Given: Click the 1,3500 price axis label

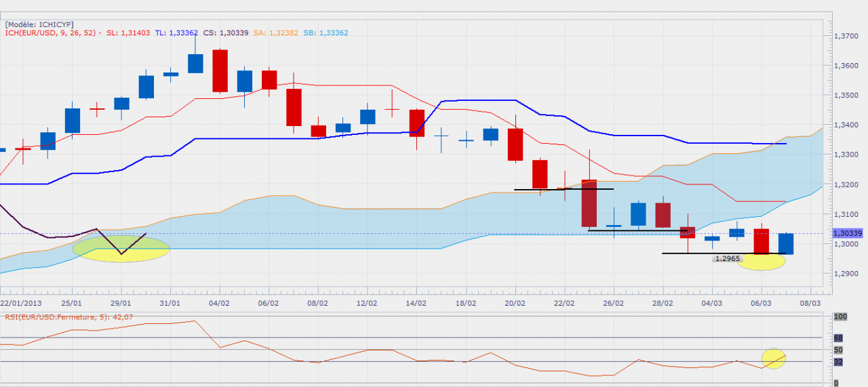Looking at the screenshot, I should (x=846, y=95).
